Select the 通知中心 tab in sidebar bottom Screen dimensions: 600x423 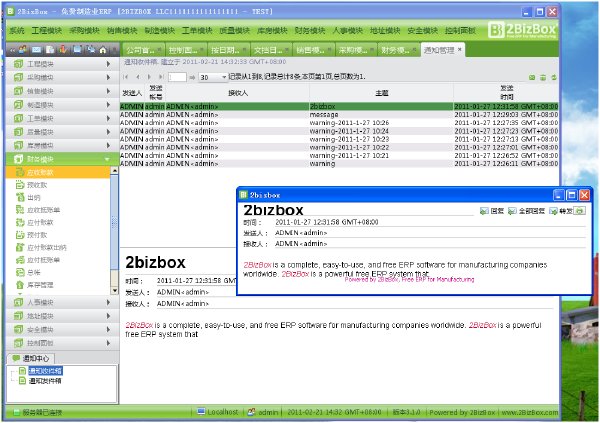tap(31, 358)
